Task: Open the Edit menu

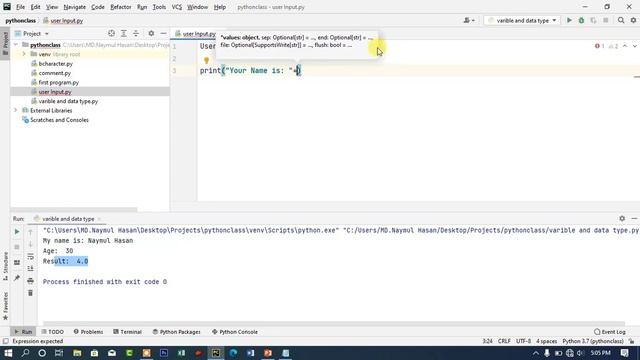Action: tap(36, 7)
